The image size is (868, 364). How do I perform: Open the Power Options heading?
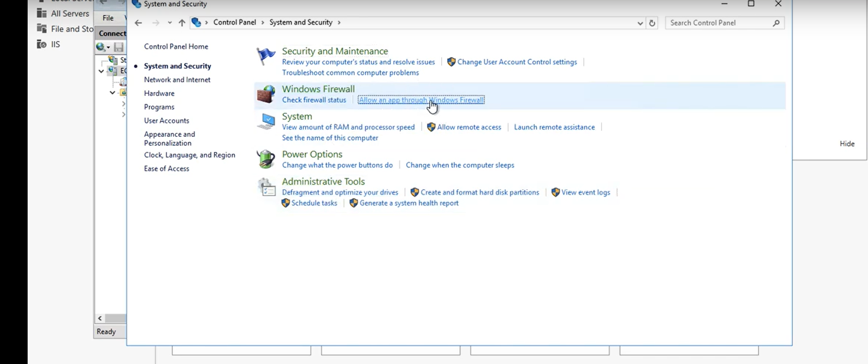[x=312, y=154]
